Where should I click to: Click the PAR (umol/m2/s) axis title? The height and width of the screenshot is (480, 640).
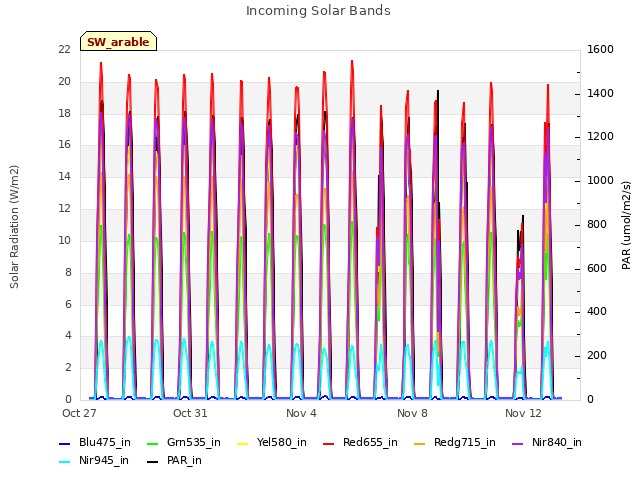click(x=626, y=225)
